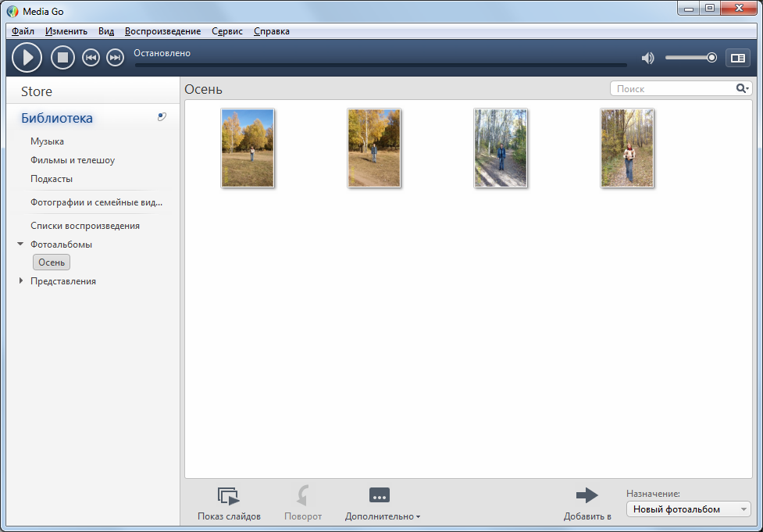
Task: Select Подкасты in the sidebar
Action: [x=52, y=179]
